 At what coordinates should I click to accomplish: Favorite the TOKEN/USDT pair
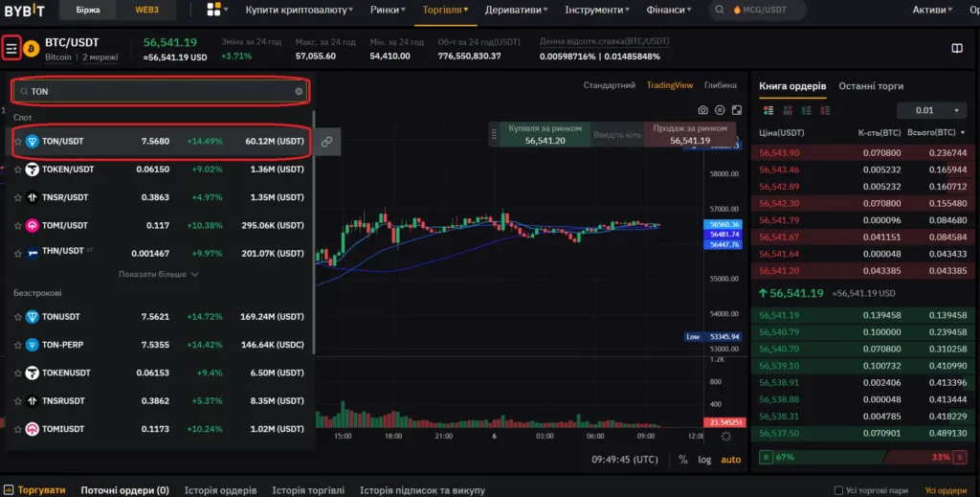point(18,169)
